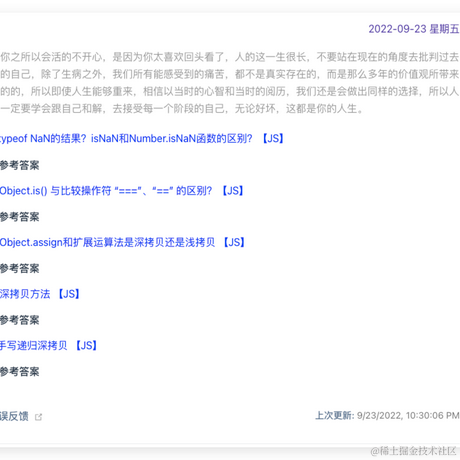Open the 手写递归深拷贝 【JS】 link
The width and height of the screenshot is (460, 460).
click(x=48, y=346)
